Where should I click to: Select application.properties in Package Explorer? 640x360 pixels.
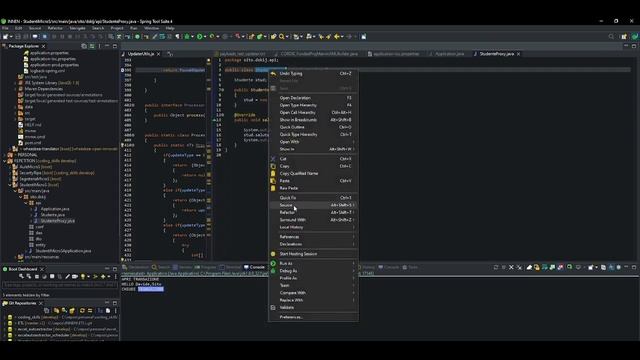point(49,53)
